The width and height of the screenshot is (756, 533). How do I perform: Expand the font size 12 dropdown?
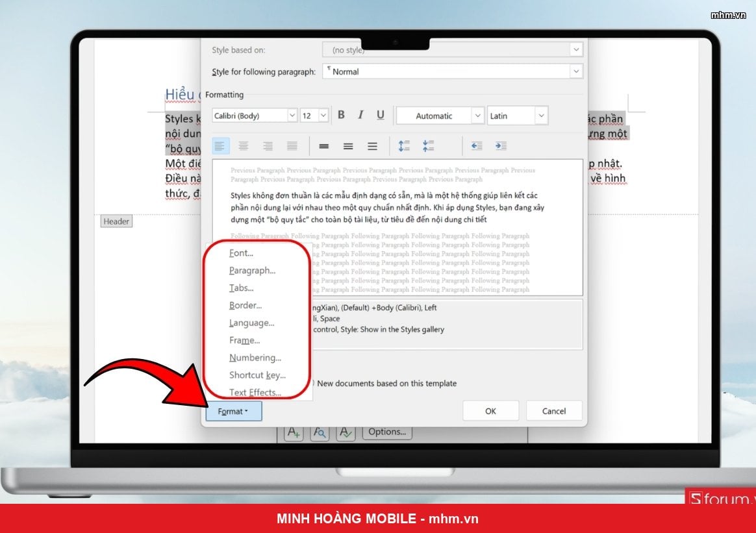click(323, 116)
